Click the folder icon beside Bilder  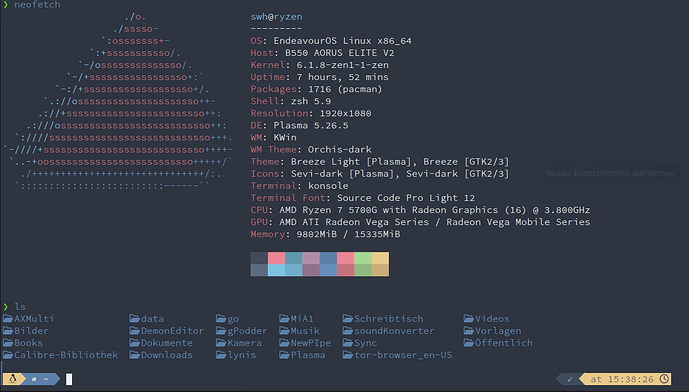pos(8,330)
